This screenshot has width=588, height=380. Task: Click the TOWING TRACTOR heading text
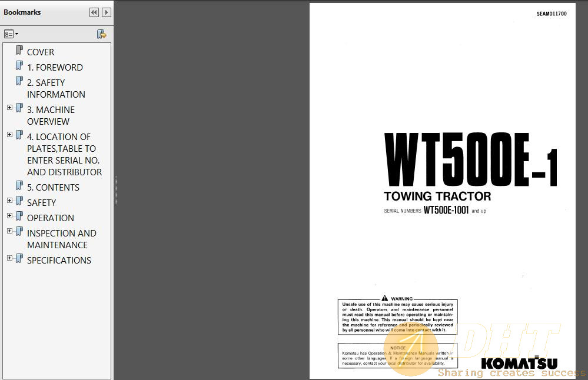pyautogui.click(x=437, y=196)
